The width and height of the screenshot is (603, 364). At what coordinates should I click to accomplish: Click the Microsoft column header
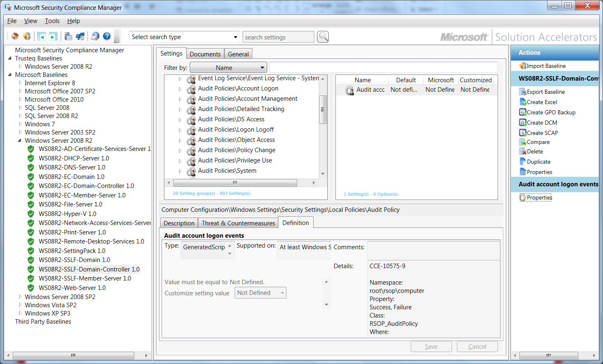point(441,80)
